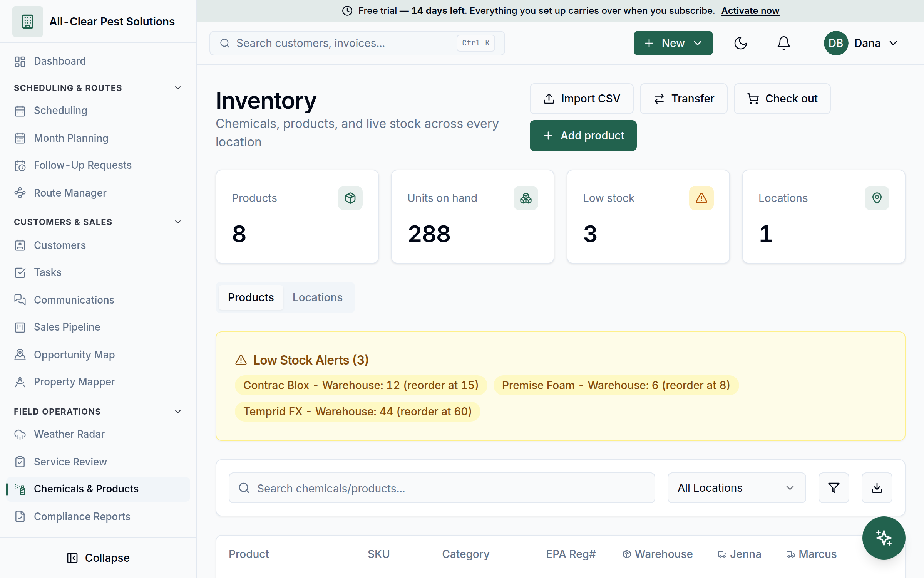Image resolution: width=924 pixels, height=578 pixels.
Task: Focus the Search chemicals/products field
Action: tap(442, 488)
